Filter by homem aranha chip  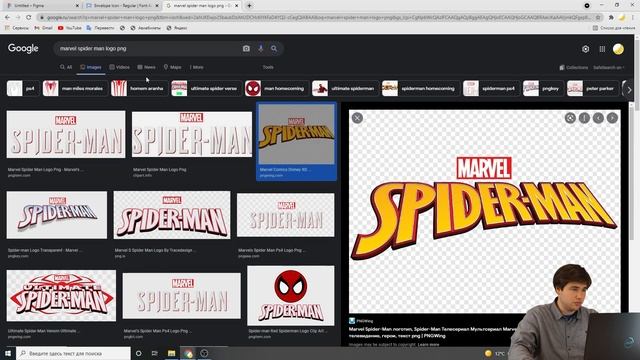point(139,89)
